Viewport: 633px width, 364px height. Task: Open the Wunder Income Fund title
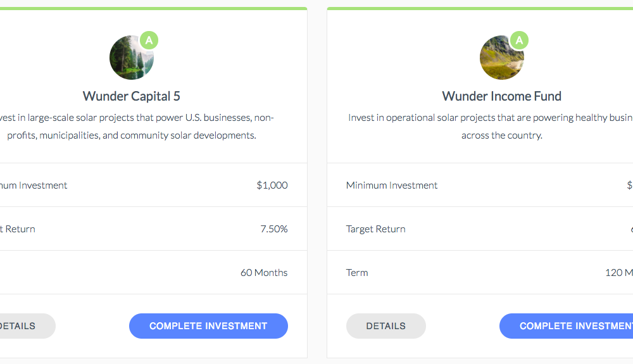(x=502, y=96)
